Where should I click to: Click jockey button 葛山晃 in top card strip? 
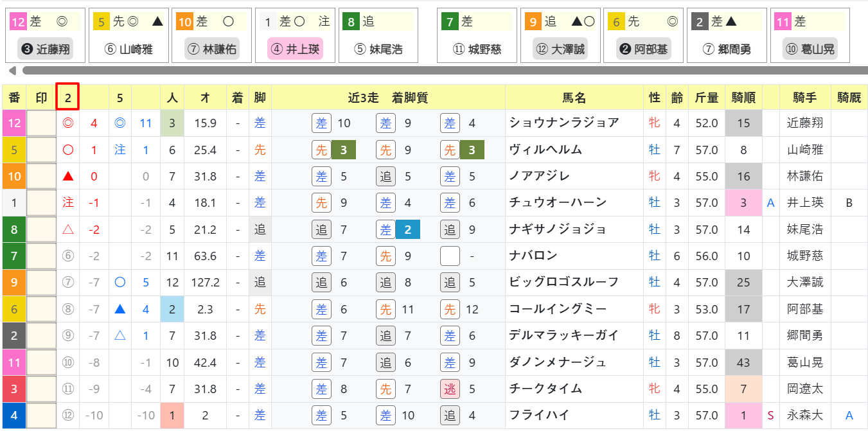pyautogui.click(x=810, y=49)
